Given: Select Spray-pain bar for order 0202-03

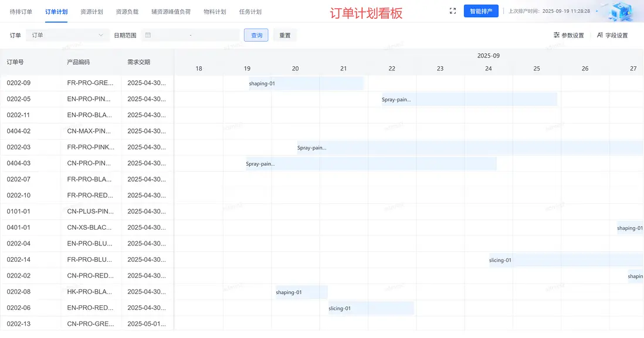Looking at the screenshot, I should pyautogui.click(x=470, y=148).
